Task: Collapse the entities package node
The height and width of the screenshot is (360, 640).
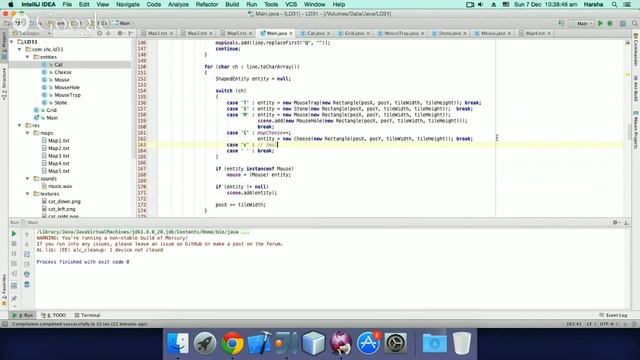Action: pos(27,57)
